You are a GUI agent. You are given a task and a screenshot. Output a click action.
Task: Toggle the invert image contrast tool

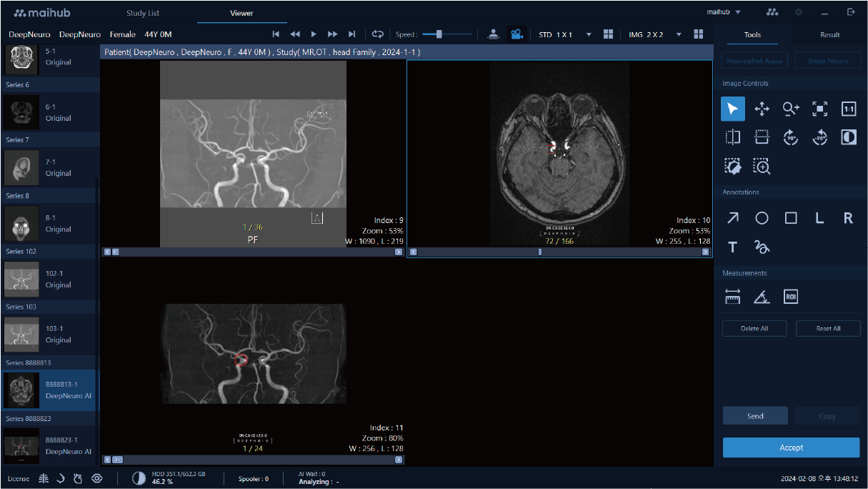(848, 138)
